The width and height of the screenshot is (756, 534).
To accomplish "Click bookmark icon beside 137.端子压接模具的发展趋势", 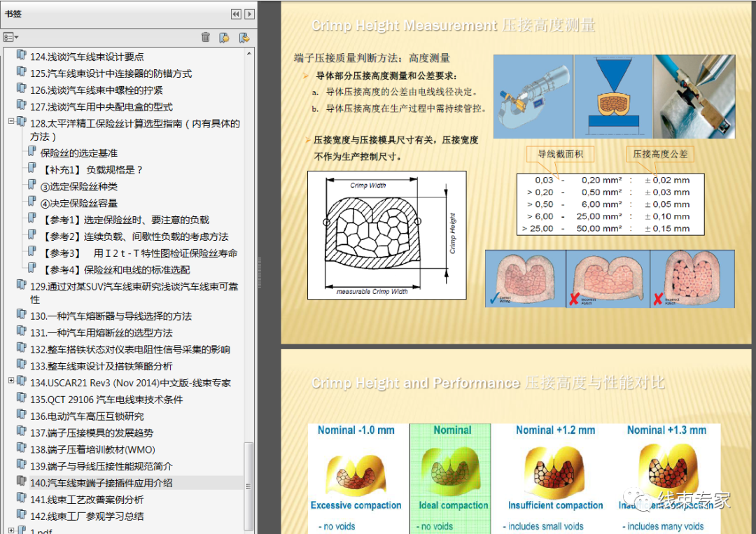I will 21,431.
